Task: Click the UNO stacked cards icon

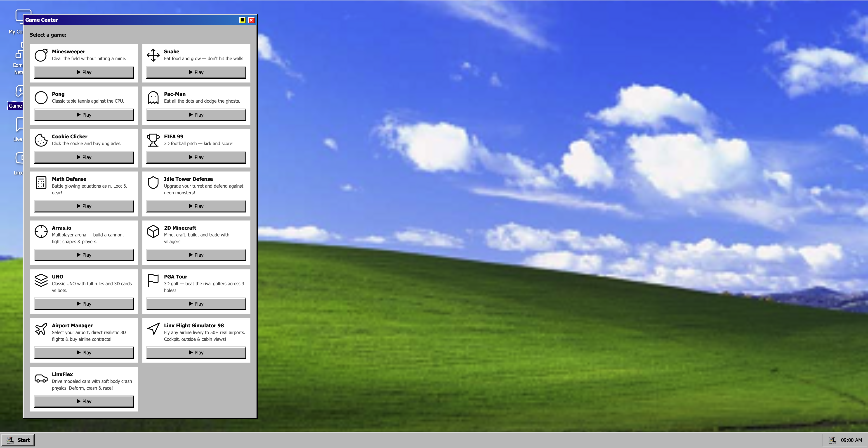Action: click(x=41, y=280)
